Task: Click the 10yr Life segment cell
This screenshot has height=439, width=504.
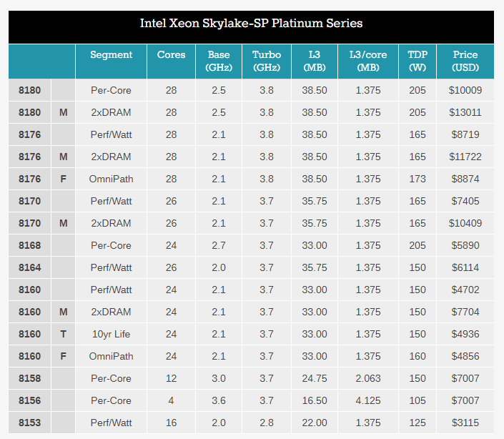Action: point(111,334)
